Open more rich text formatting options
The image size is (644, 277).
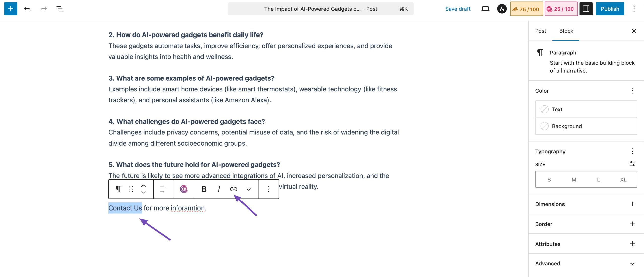coord(249,189)
